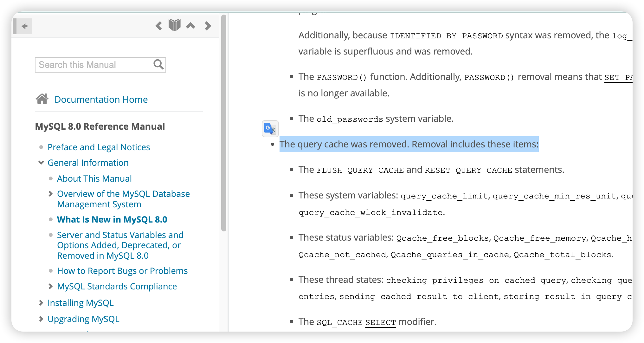
Task: Click the query_cache_limit variable text
Action: pyautogui.click(x=444, y=196)
